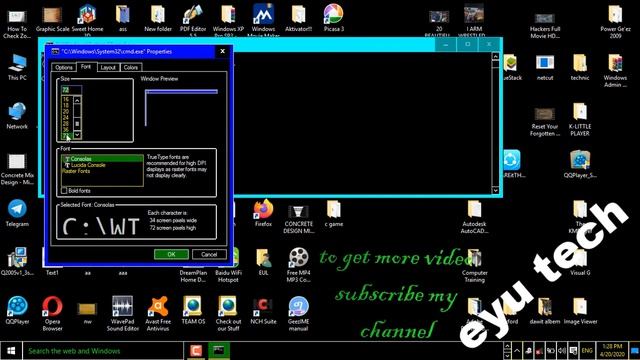The image size is (640, 360).
Task: Open the Colors tab
Action: click(x=131, y=67)
